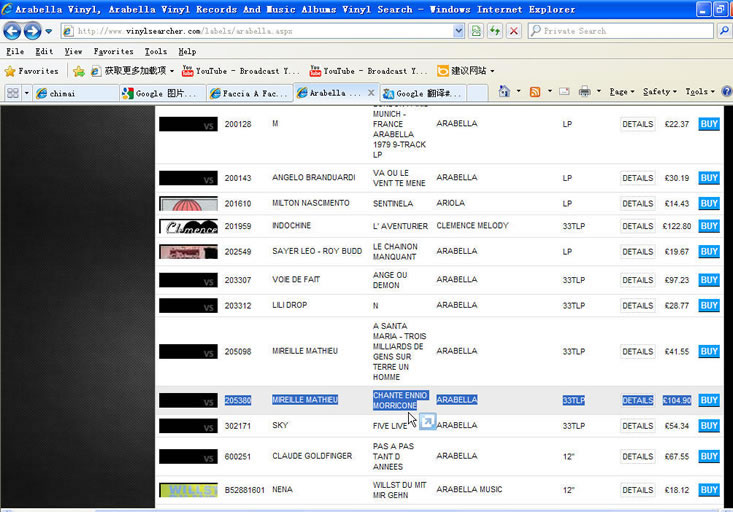Open the Page command menu
Image resolution: width=733 pixels, height=512 pixels.
622,92
